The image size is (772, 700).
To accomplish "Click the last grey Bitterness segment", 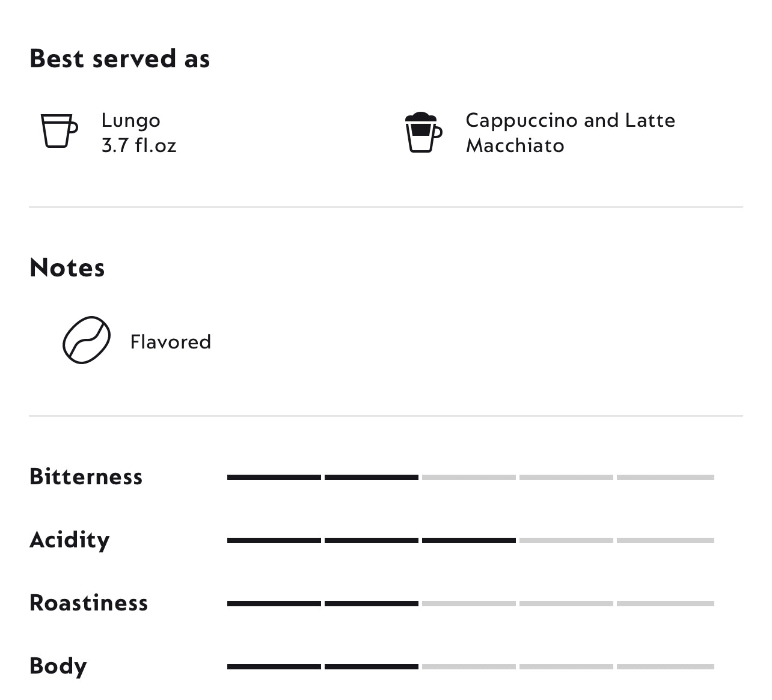I will pyautogui.click(x=665, y=477).
